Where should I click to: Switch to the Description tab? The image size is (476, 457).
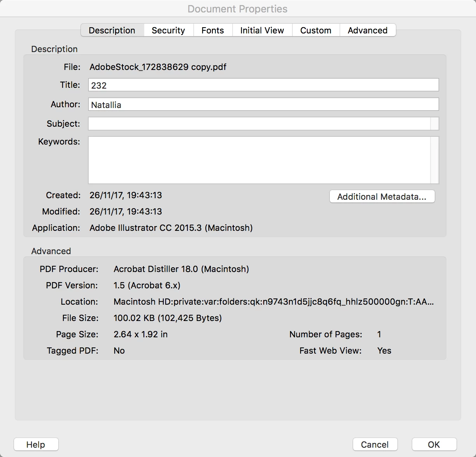coord(112,30)
